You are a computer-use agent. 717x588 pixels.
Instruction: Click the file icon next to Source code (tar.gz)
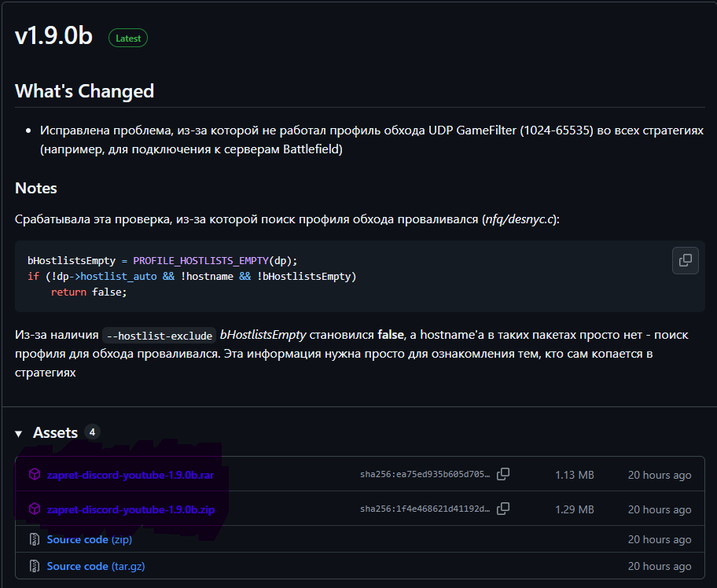(35, 566)
